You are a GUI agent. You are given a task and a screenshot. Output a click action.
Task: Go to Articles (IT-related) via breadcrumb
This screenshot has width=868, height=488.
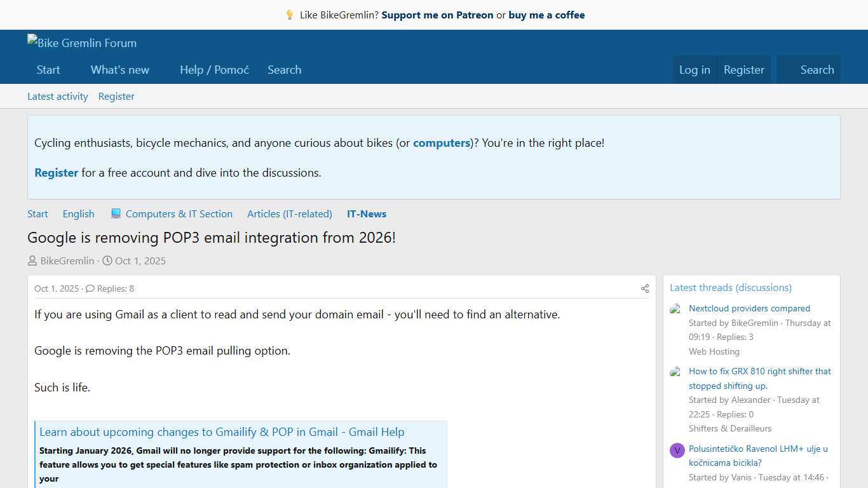[289, 213]
